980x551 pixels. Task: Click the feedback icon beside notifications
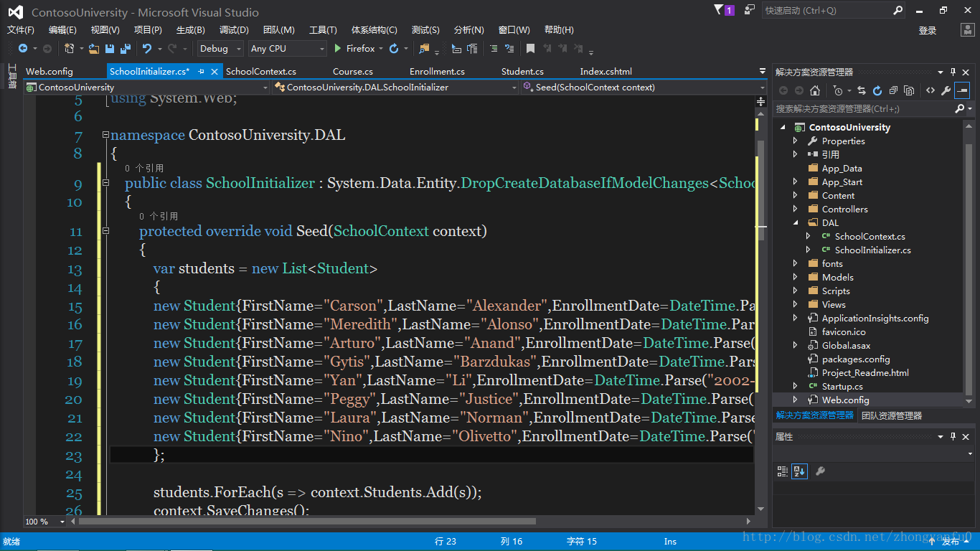749,10
